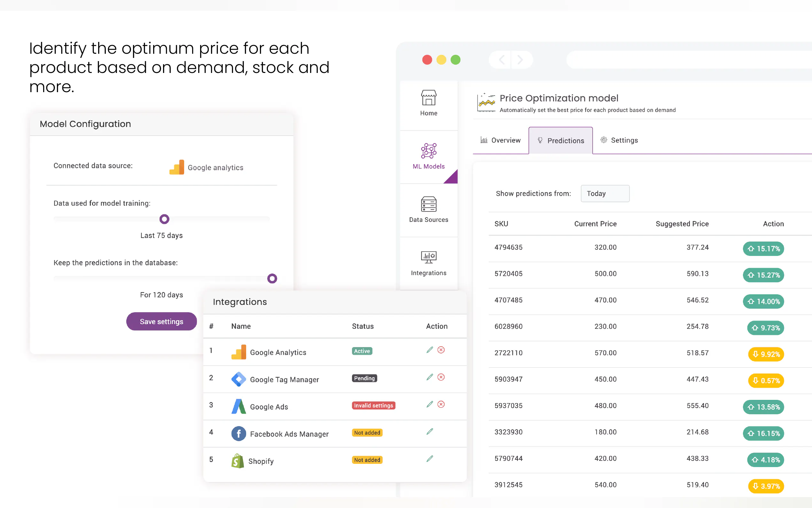The width and height of the screenshot is (812, 508).
Task: Edit the Shopify integration pencil icon
Action: [429, 459]
